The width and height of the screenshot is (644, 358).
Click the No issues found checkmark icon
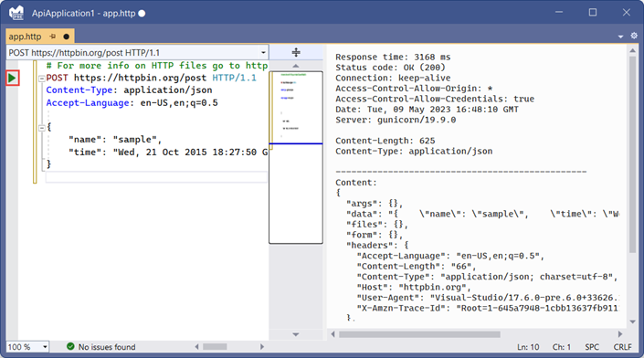70,346
